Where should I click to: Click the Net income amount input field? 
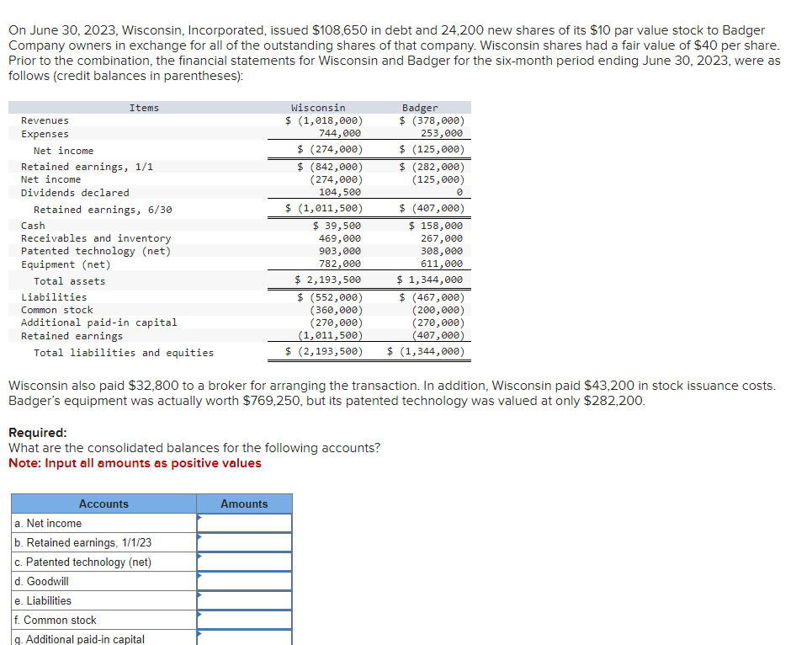pos(246,524)
